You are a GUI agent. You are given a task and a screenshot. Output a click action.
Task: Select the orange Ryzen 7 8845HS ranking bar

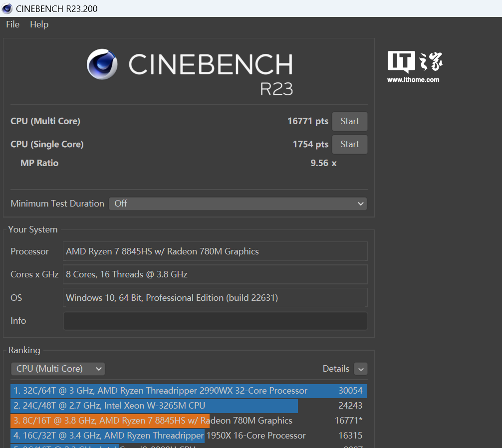(x=110, y=421)
